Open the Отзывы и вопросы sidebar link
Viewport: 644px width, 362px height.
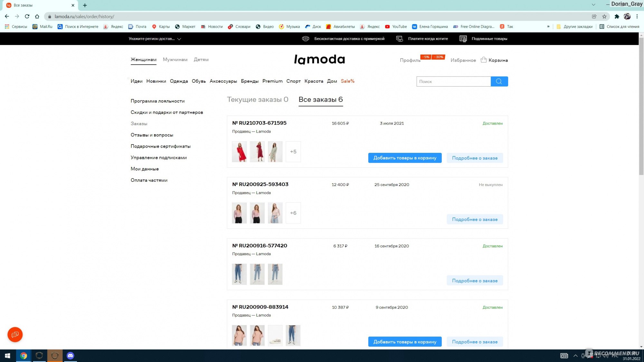coord(152,135)
